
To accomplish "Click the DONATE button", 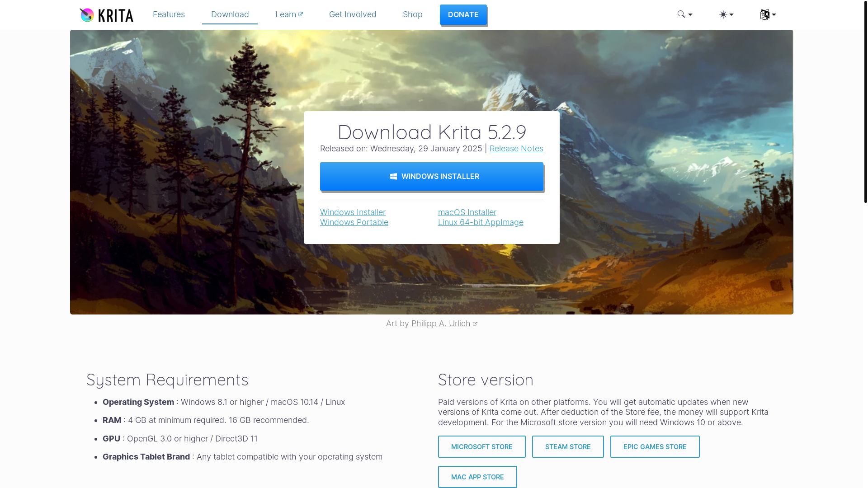I will point(463,15).
